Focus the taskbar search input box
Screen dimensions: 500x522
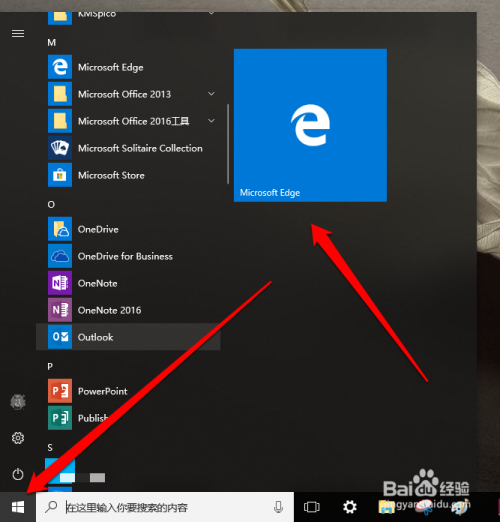(x=165, y=507)
